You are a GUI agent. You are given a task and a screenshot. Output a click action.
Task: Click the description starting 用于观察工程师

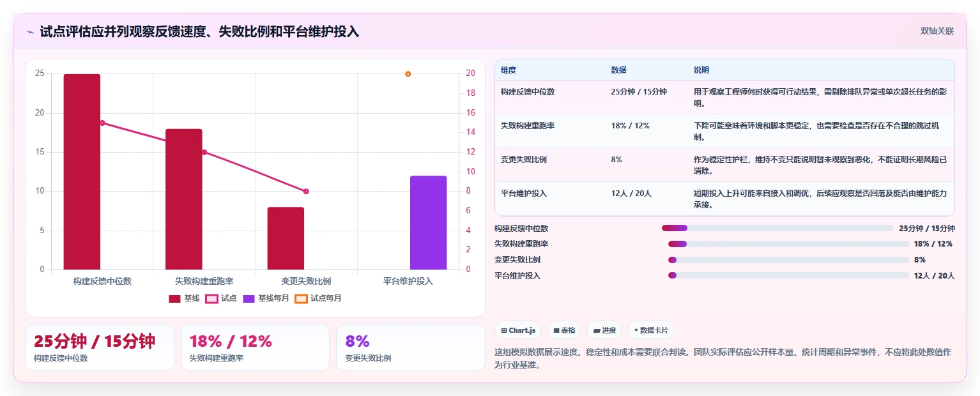[x=820, y=97]
